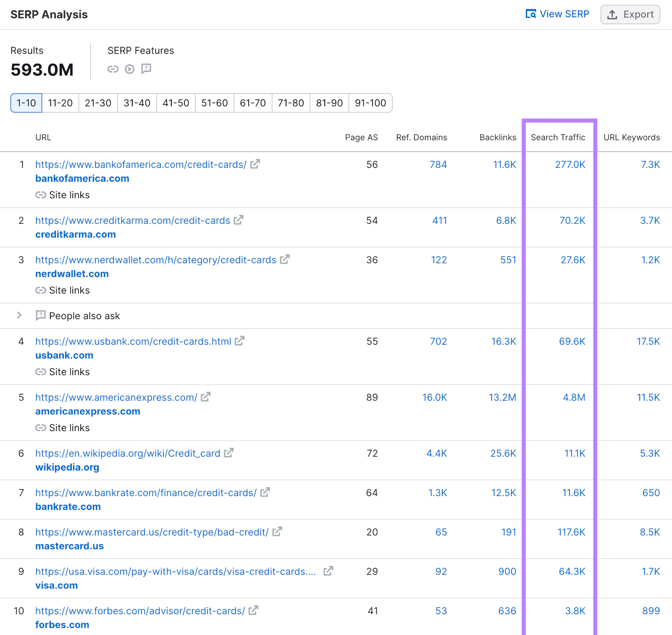Open visa.com credit cards URL via external link icon

pos(328,571)
